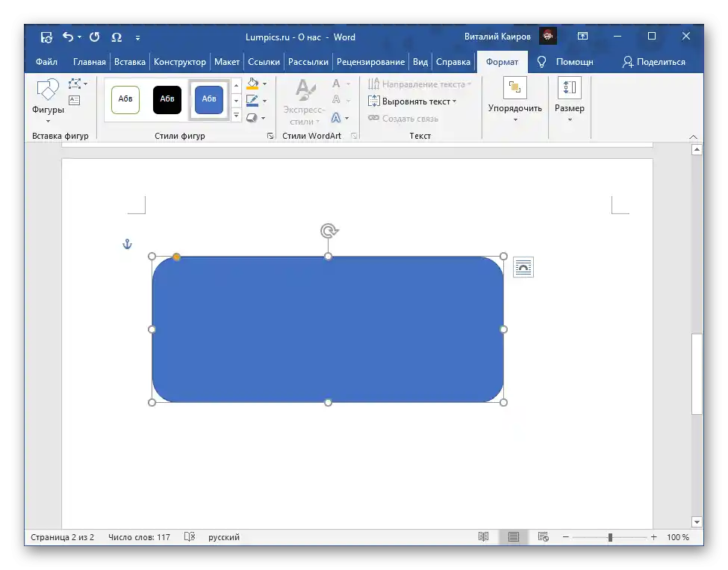This screenshot has width=728, height=570.
Task: Click the Создать связь link button
Action: (403, 119)
